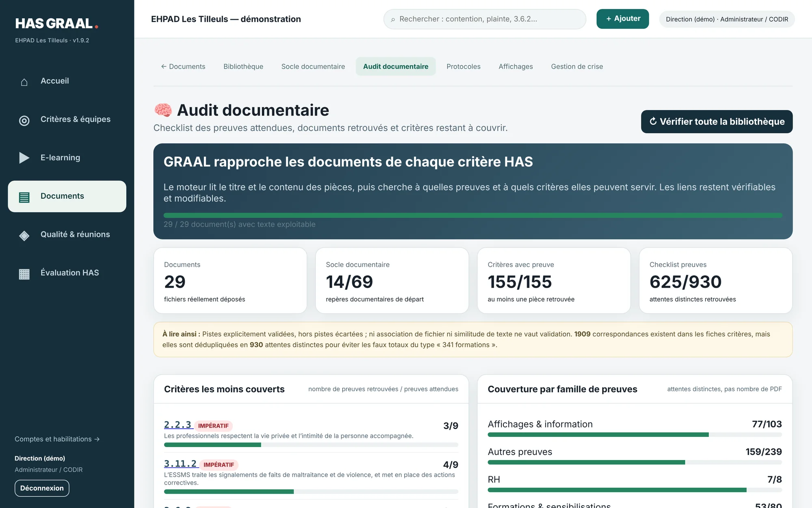Click the Critères & équipes target icon
812x508 pixels.
pyautogui.click(x=24, y=120)
